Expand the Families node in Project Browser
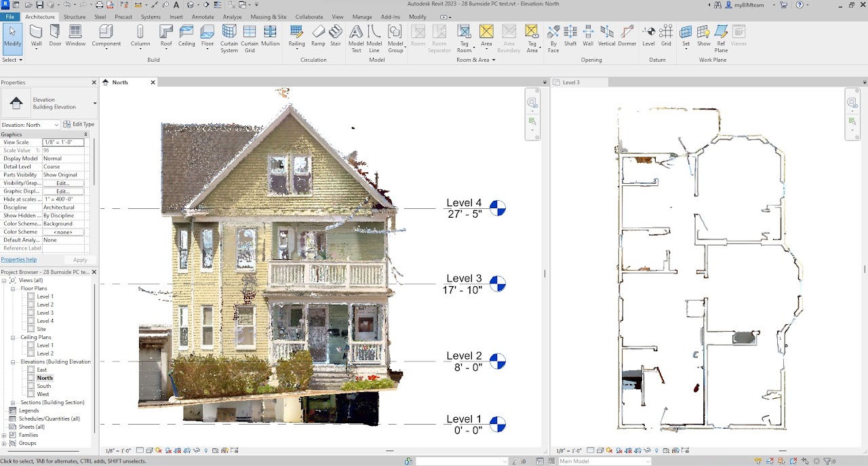868x466 pixels. (5, 435)
